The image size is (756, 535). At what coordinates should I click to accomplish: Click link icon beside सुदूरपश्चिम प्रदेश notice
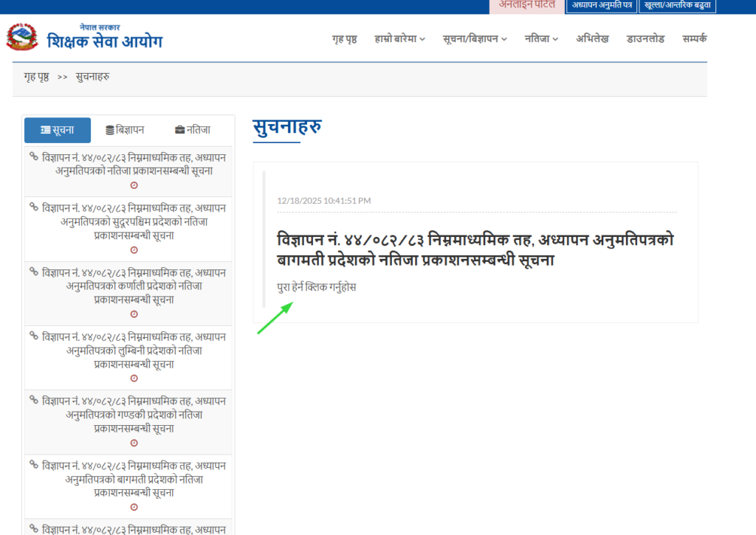click(33, 207)
